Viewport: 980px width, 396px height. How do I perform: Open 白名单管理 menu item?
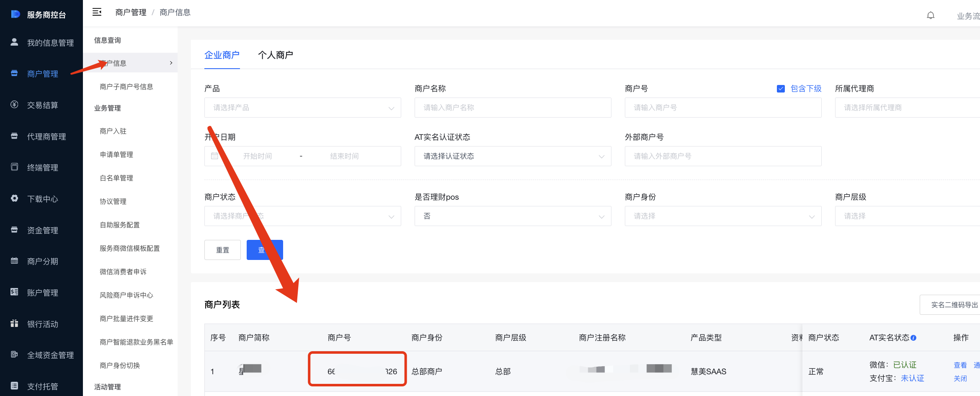[x=116, y=178]
